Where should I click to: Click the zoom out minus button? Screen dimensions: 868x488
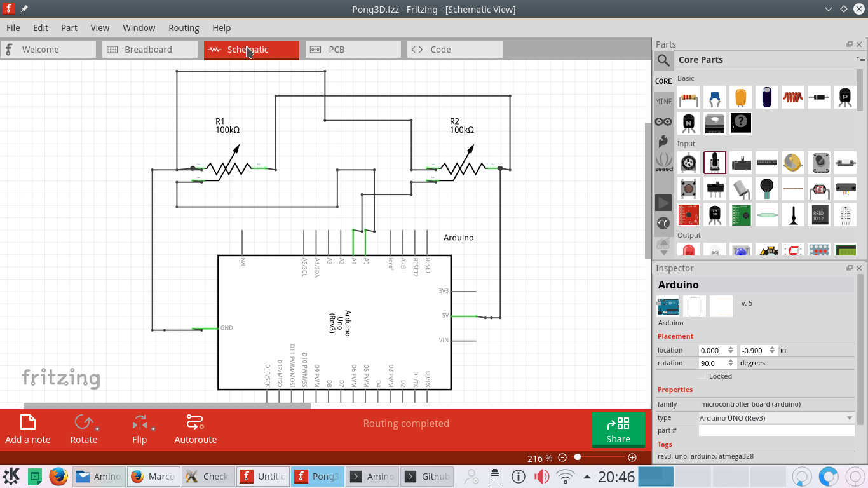pyautogui.click(x=562, y=457)
